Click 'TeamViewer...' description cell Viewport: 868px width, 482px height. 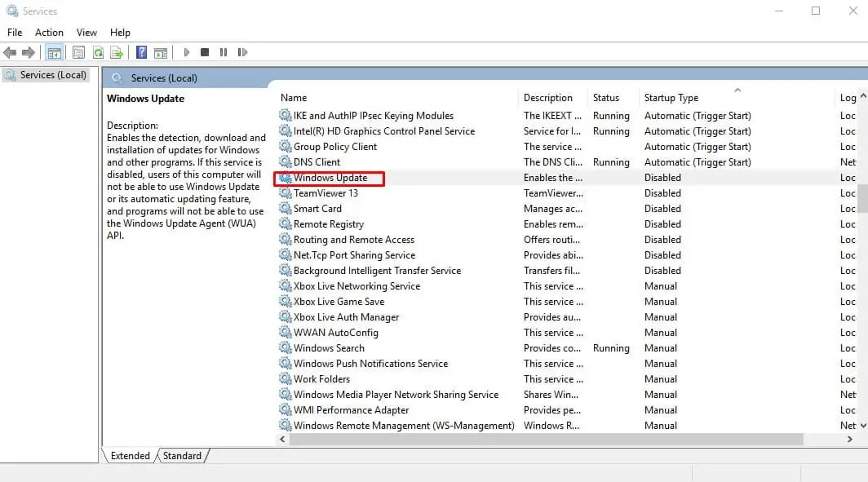click(x=553, y=193)
